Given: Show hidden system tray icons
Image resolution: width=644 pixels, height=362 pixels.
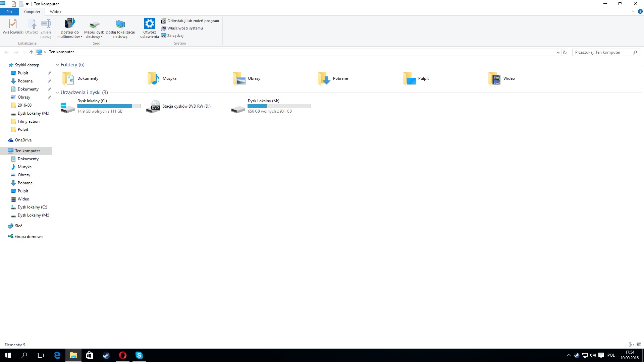Looking at the screenshot, I should coord(569,355).
